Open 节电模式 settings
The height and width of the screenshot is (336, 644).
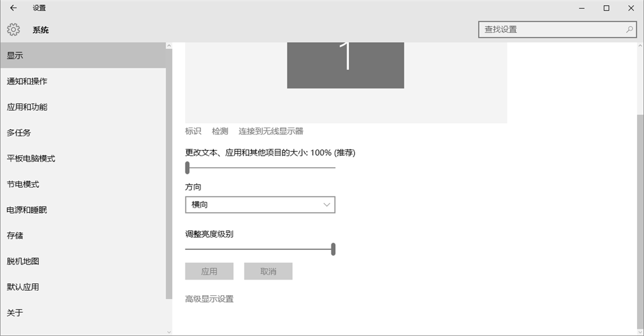[83, 184]
